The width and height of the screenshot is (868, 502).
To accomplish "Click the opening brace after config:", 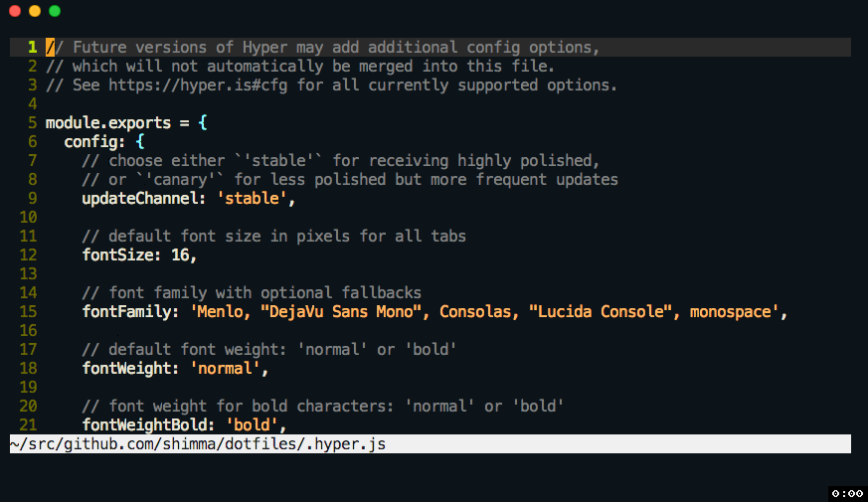I will (x=139, y=142).
